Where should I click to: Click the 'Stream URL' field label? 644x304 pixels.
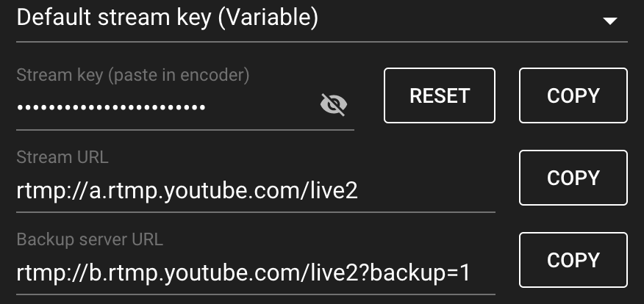pyautogui.click(x=62, y=157)
